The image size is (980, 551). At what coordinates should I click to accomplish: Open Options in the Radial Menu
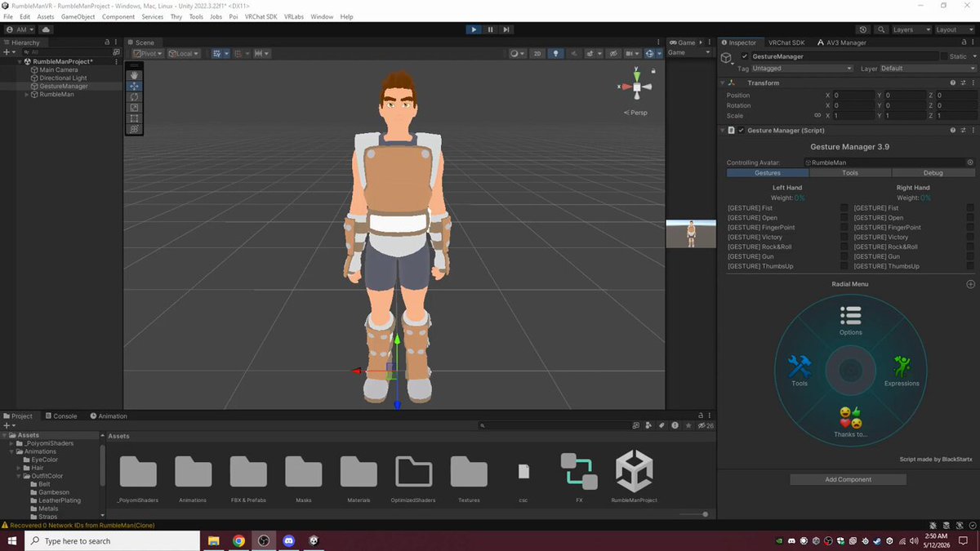(850, 320)
